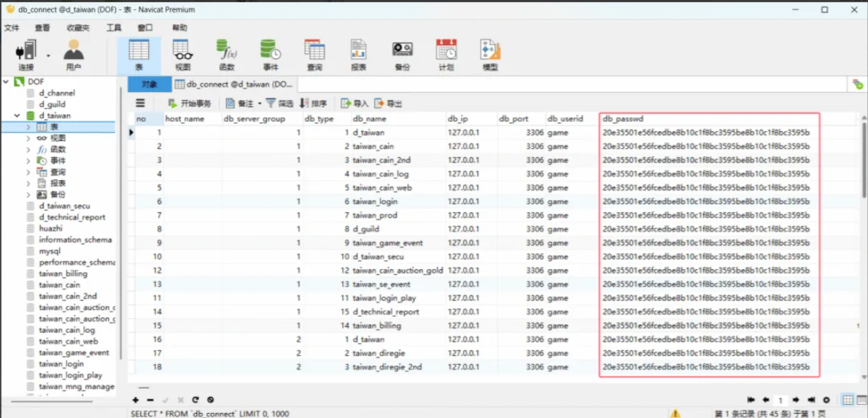Click the 开始事务 (Begin Transaction) button
The image size is (868, 418).
(x=190, y=104)
